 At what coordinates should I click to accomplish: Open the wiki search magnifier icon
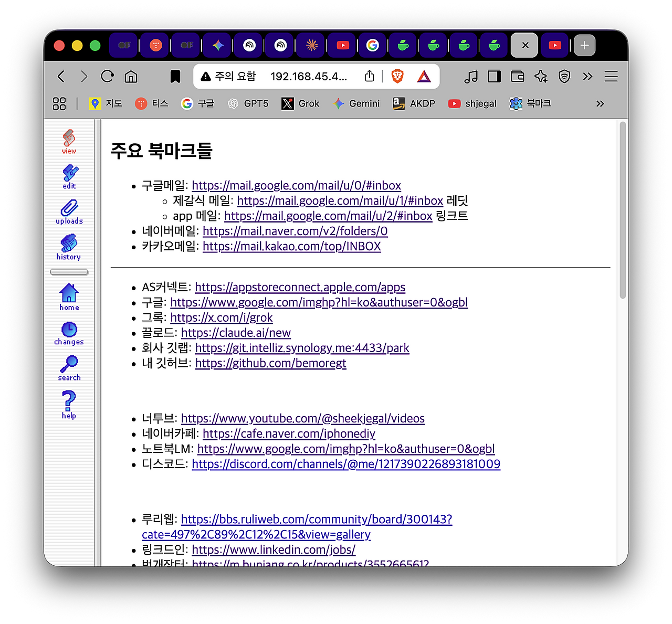pyautogui.click(x=69, y=368)
